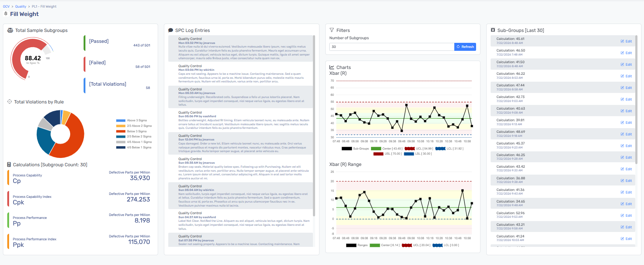Click the crosshair icon beside Total Violations by Rule
Image resolution: width=644 pixels, height=265 pixels.
coord(9,102)
